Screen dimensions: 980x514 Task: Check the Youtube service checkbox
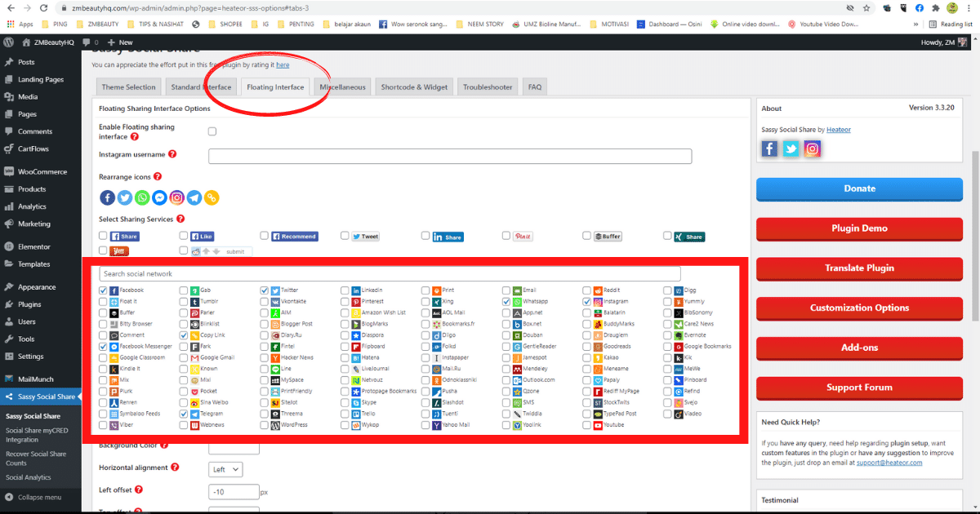tap(587, 425)
